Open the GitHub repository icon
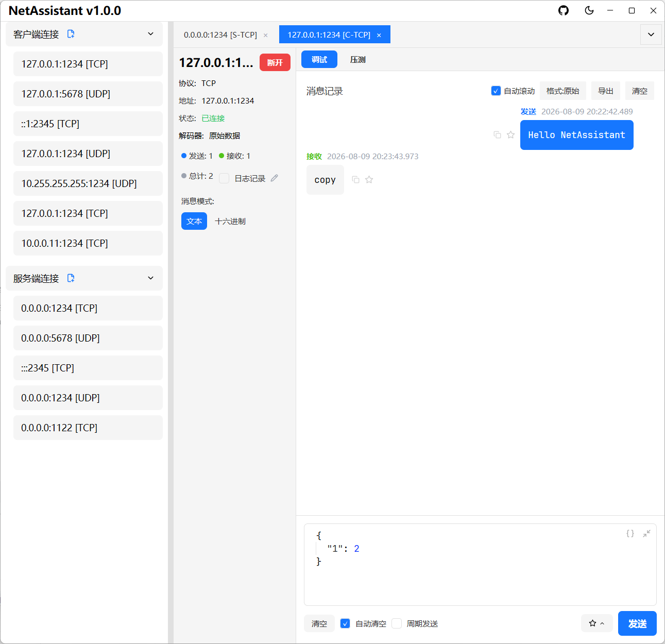665x644 pixels. pos(564,10)
